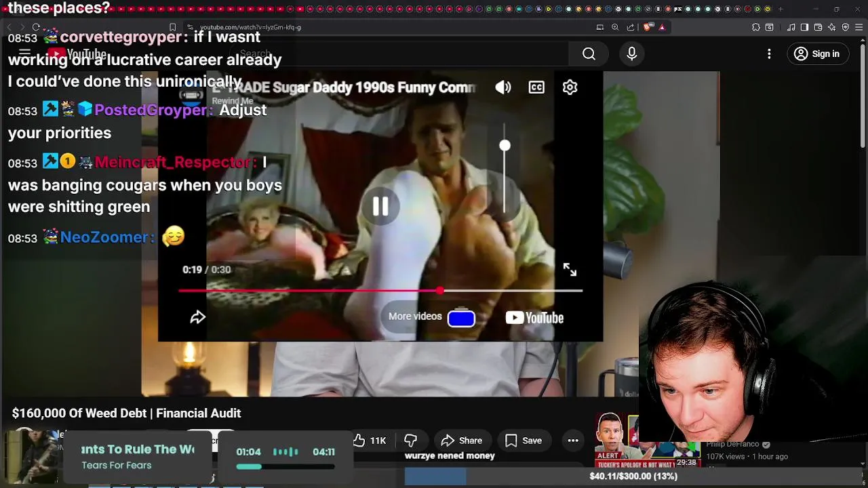The width and height of the screenshot is (868, 488).
Task: Seek on the red video progress bar
Action: (x=380, y=291)
